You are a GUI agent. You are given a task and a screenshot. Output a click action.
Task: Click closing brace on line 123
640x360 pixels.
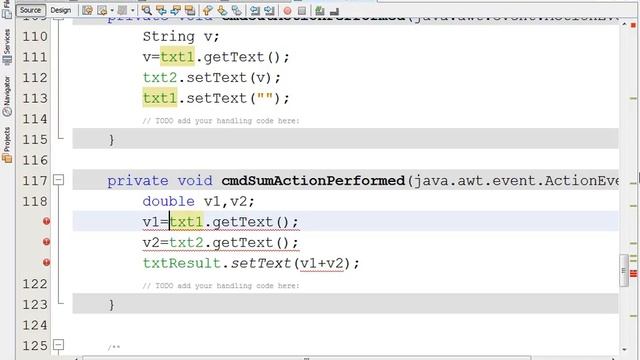pyautogui.click(x=111, y=304)
